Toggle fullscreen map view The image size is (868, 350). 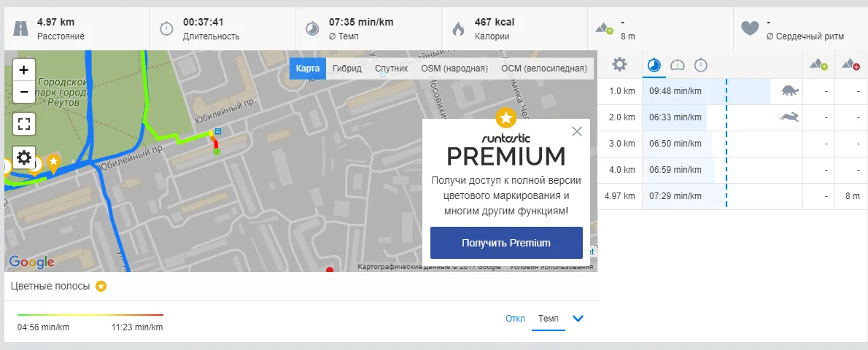point(24,123)
